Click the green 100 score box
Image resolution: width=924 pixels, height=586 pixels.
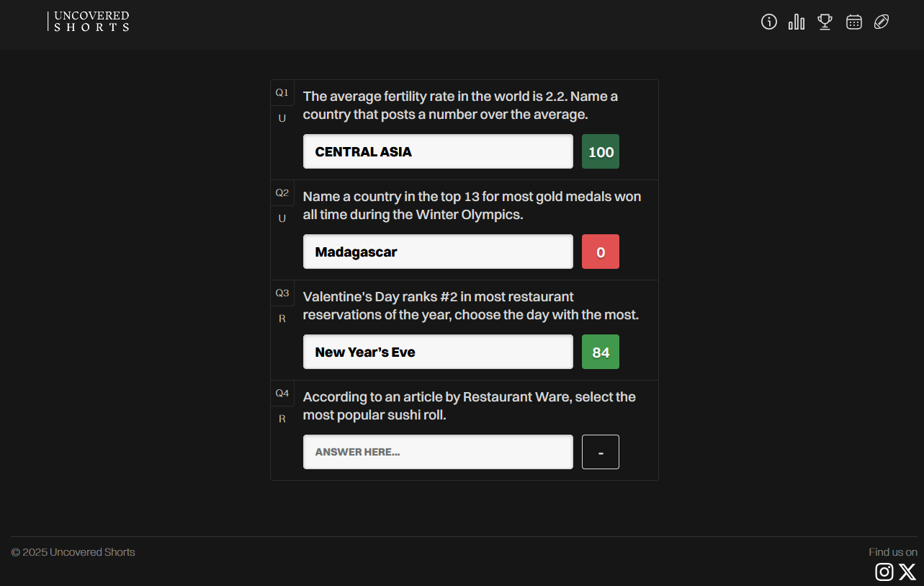click(x=601, y=151)
